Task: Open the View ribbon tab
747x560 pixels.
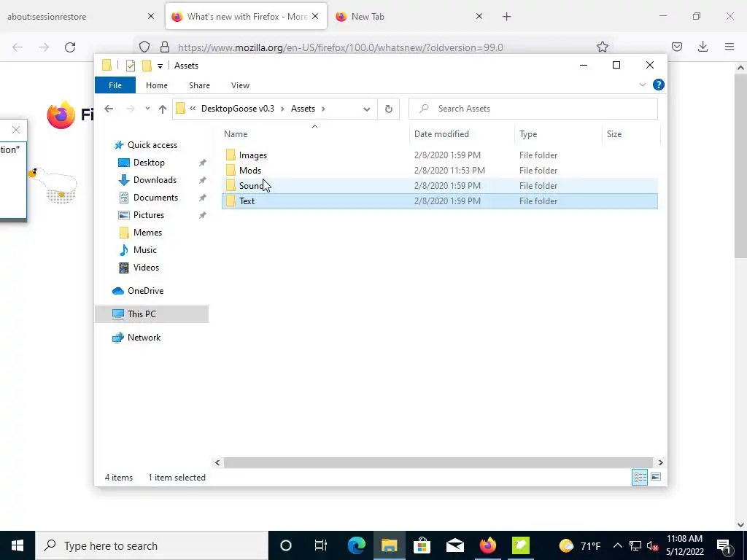Action: [x=240, y=85]
